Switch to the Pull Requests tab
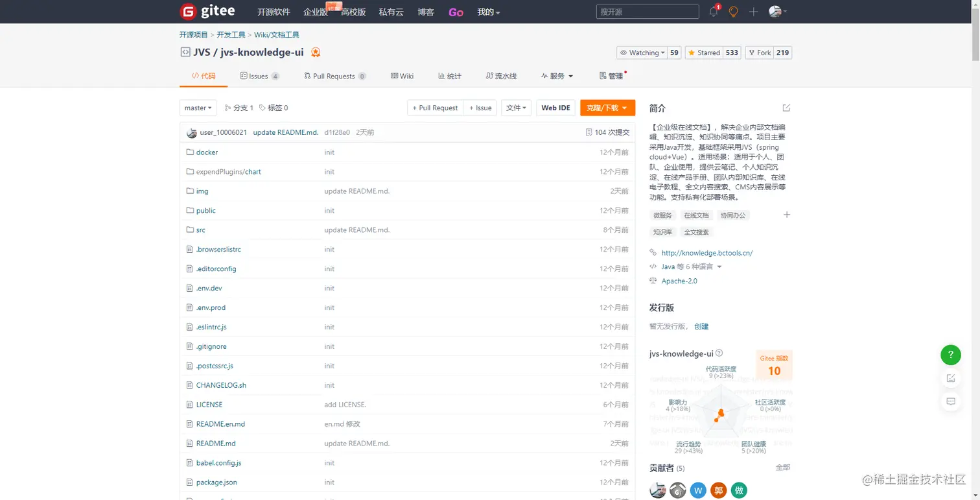Viewport: 980px width, 500px height. click(334, 76)
